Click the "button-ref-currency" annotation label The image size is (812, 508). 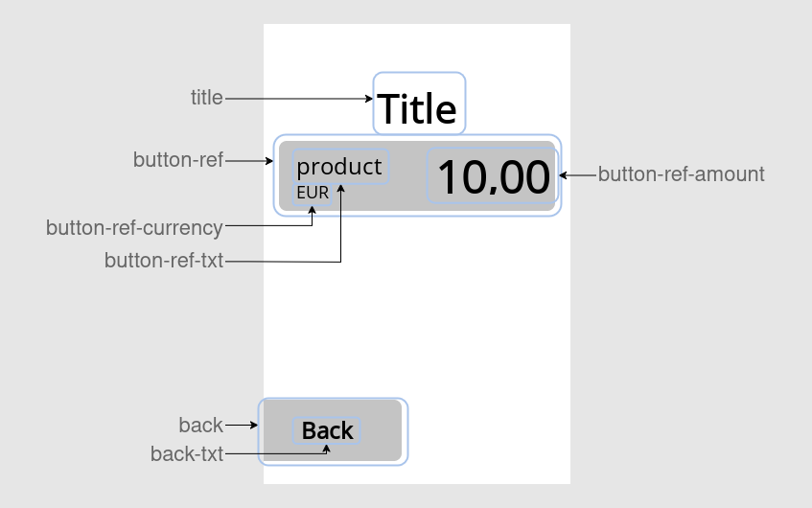134,228
